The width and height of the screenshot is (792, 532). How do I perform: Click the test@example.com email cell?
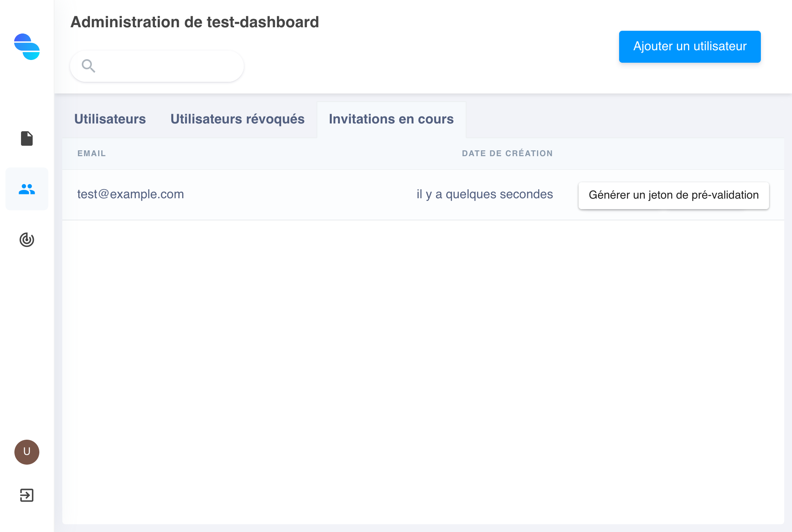130,194
